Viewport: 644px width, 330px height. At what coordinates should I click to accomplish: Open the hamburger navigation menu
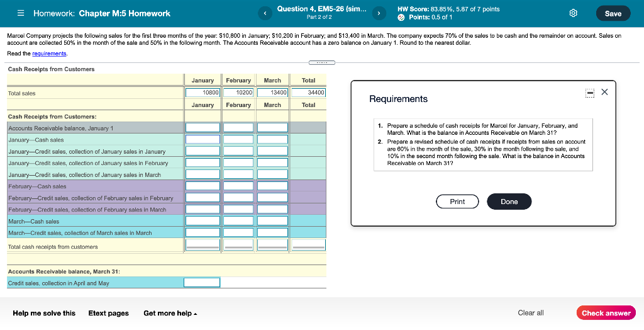(21, 13)
